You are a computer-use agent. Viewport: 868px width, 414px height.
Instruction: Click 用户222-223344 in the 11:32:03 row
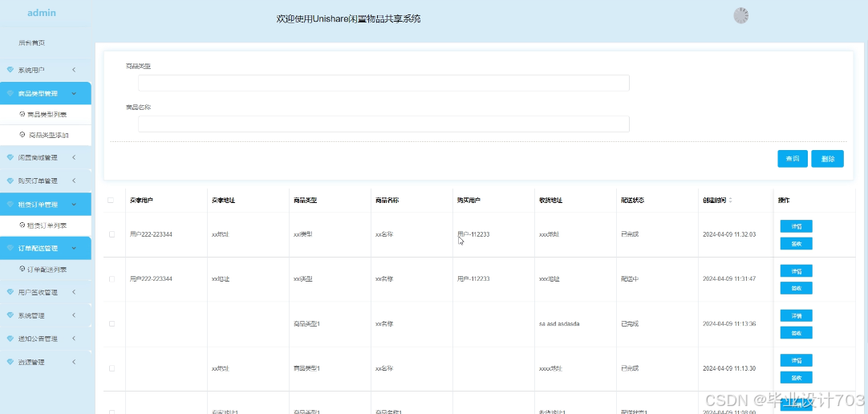point(151,234)
